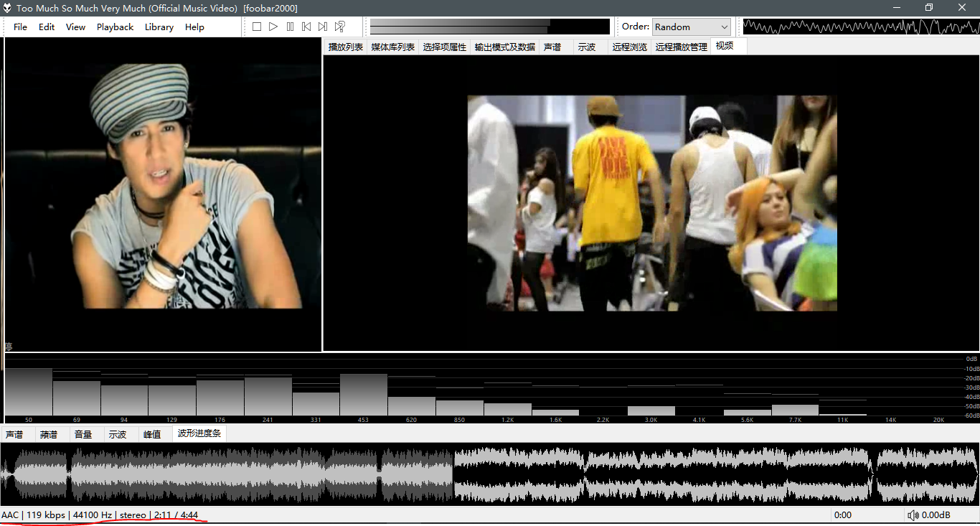Pause the current track
Viewport: 980px width, 526px height.
pyautogui.click(x=290, y=27)
